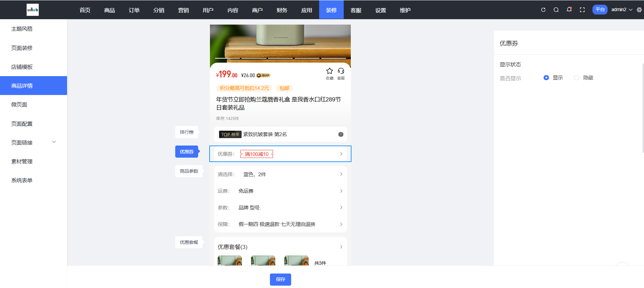Open the 商品 top menu
This screenshot has width=644, height=288.
pyautogui.click(x=110, y=10)
